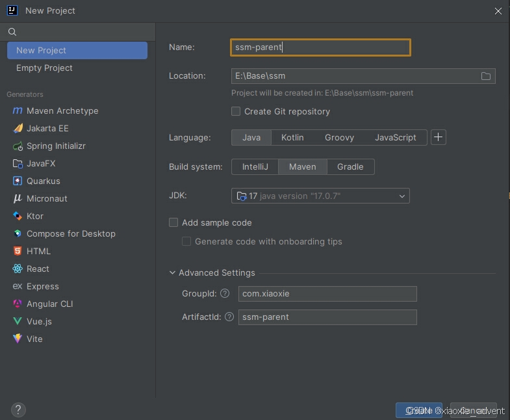This screenshot has width=510, height=420.
Task: Set build system to Maven
Action: [303, 166]
